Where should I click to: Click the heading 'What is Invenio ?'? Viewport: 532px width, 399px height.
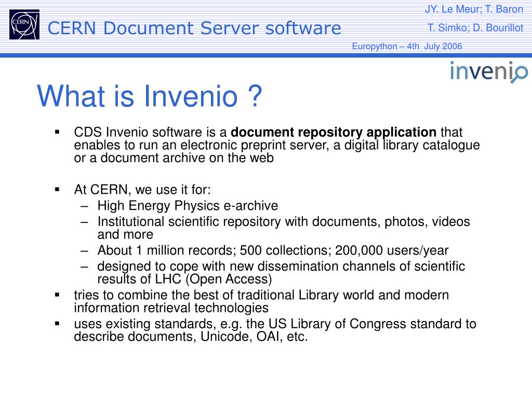[150, 96]
